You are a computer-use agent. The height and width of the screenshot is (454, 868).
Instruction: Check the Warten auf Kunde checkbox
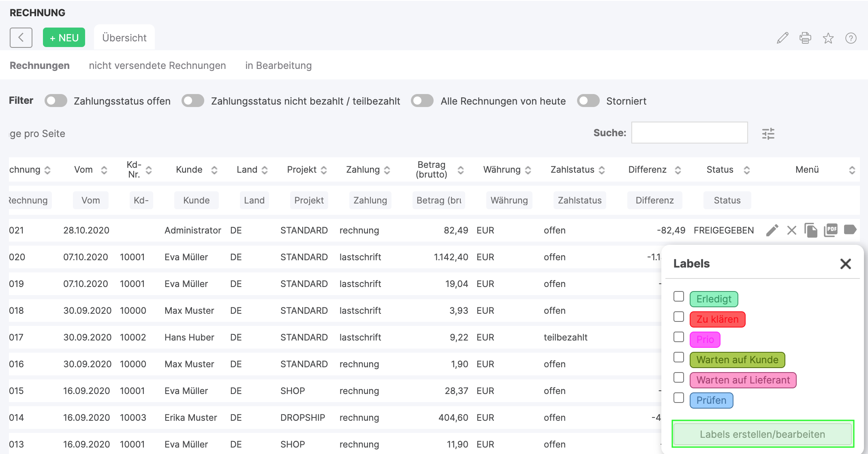click(679, 358)
